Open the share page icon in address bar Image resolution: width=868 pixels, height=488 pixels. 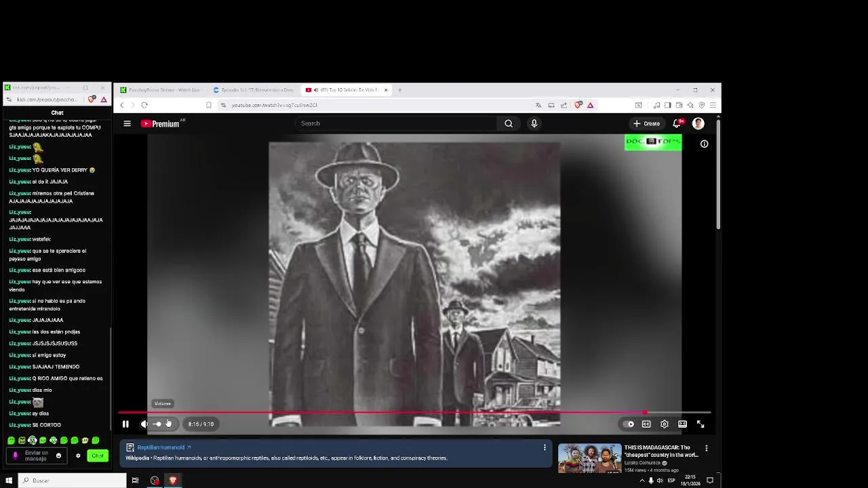click(x=564, y=105)
